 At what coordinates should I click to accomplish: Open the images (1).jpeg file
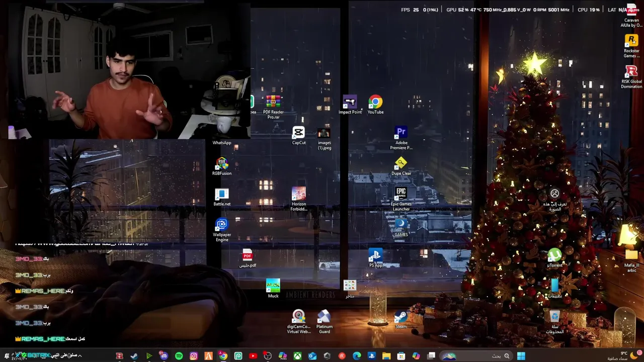(324, 138)
